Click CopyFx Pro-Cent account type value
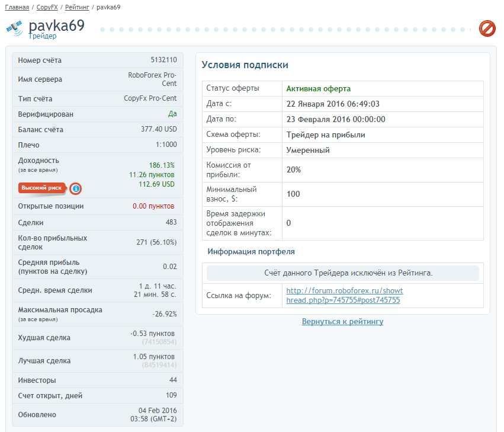This screenshot has height=432, width=504. [150, 98]
